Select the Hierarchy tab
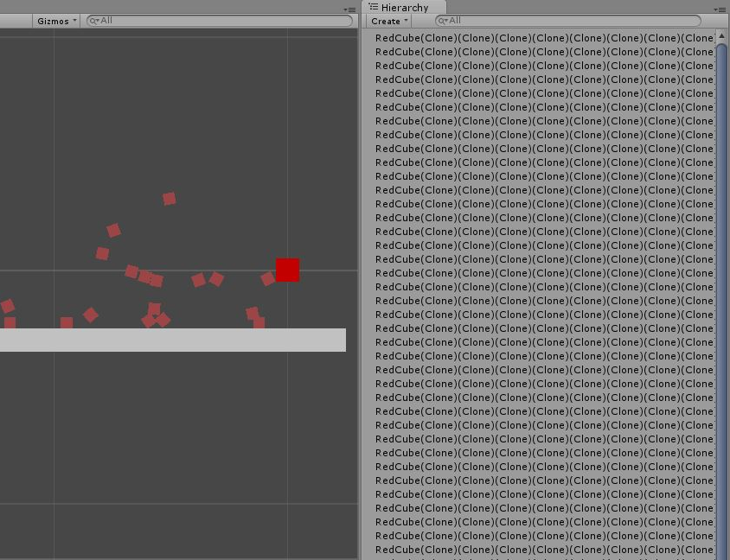The width and height of the screenshot is (730, 560). pyautogui.click(x=404, y=8)
